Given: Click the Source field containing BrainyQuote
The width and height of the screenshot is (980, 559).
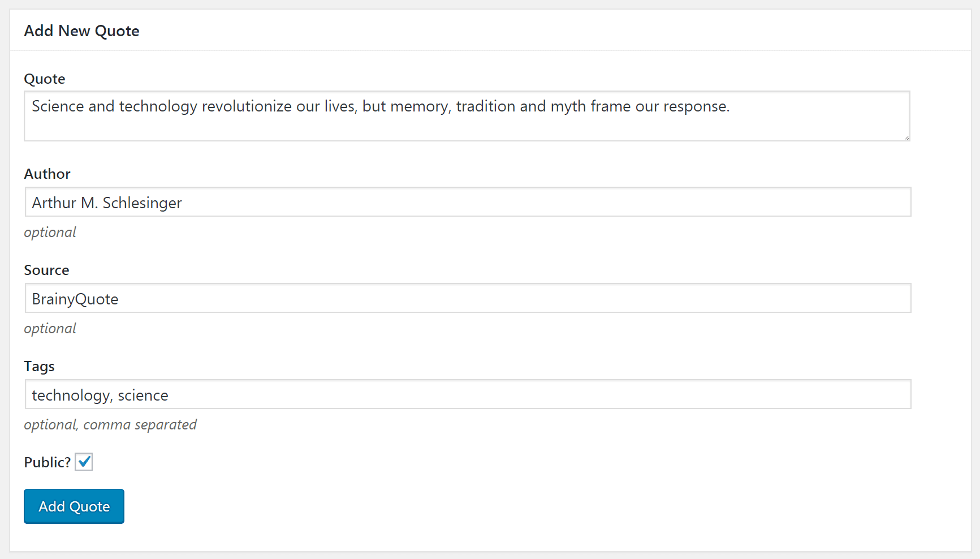Looking at the screenshot, I should [468, 298].
